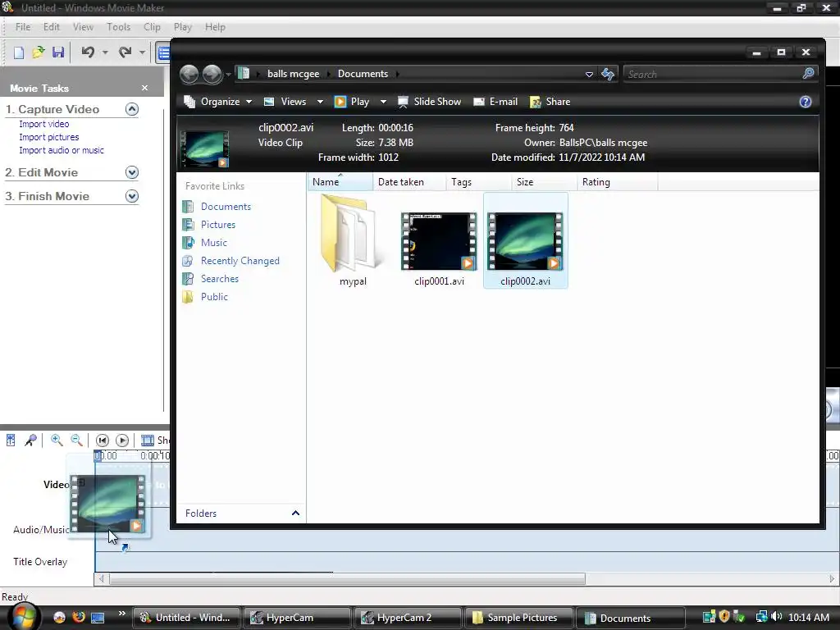The width and height of the screenshot is (840, 630).
Task: Open the Clip menu
Action: click(152, 27)
